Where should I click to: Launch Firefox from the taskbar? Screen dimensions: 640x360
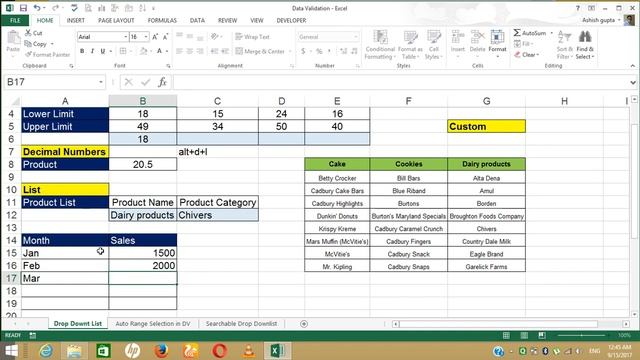coord(161,351)
